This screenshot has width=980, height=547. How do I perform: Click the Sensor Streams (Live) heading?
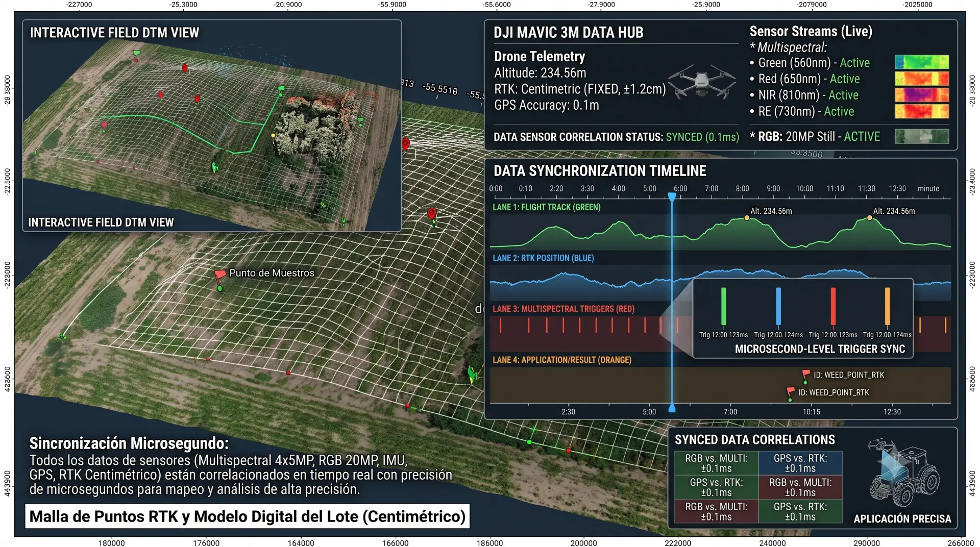pos(811,31)
